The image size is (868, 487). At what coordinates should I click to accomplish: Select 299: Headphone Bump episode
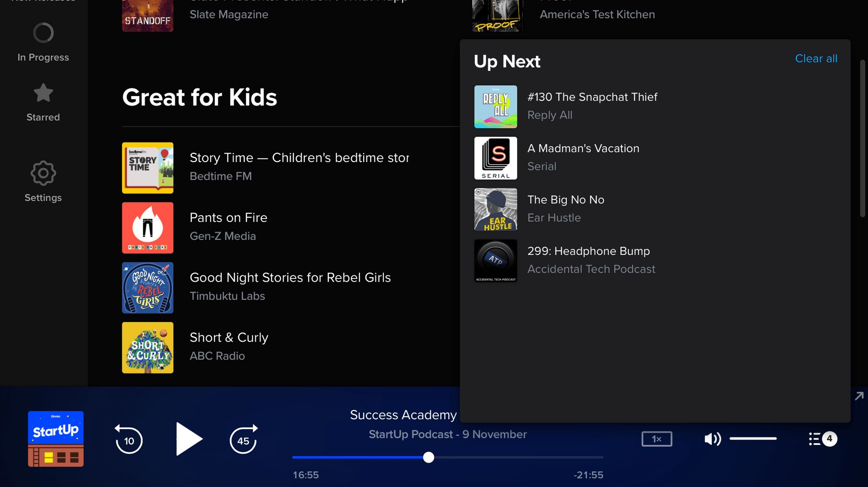[x=589, y=251]
